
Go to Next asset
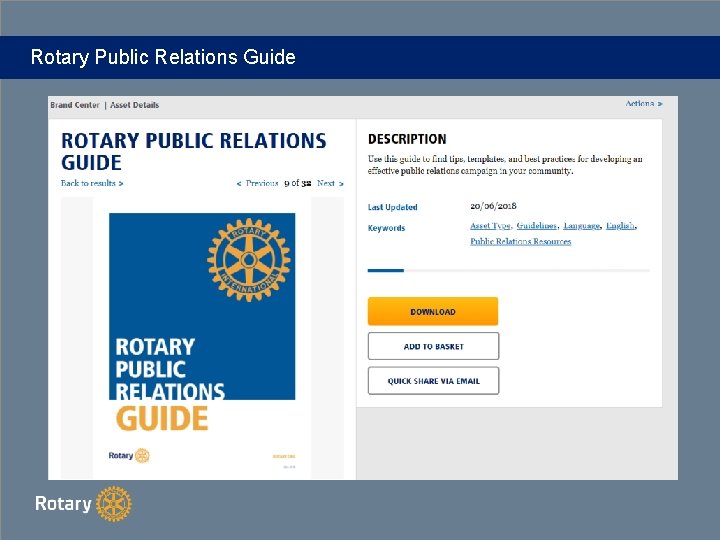(330, 183)
